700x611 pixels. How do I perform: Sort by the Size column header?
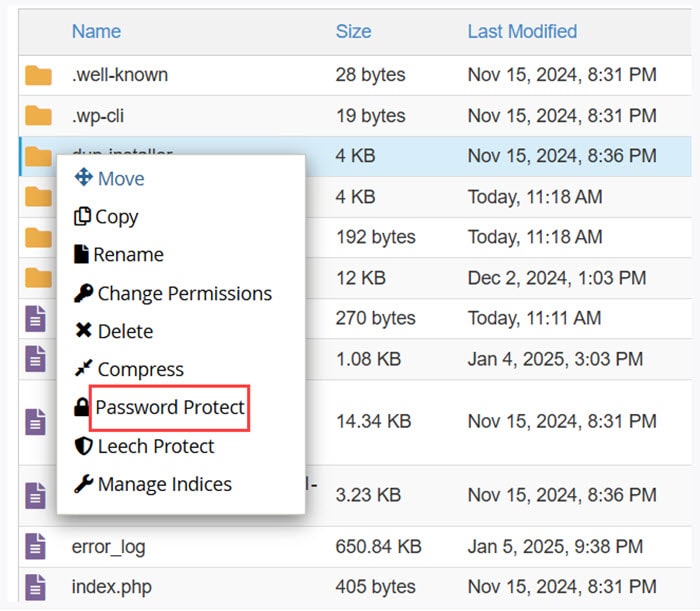point(353,31)
